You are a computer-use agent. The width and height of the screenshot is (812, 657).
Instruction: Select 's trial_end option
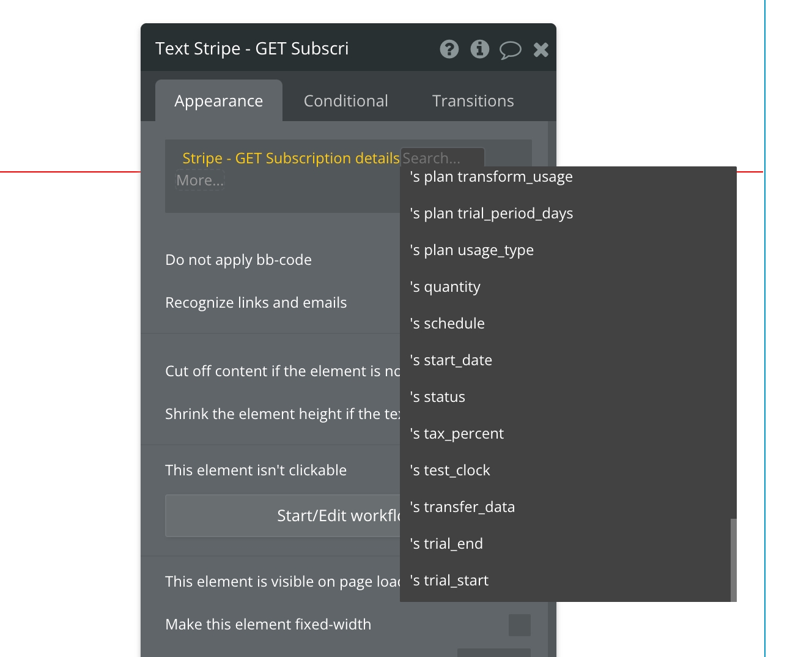point(446,544)
